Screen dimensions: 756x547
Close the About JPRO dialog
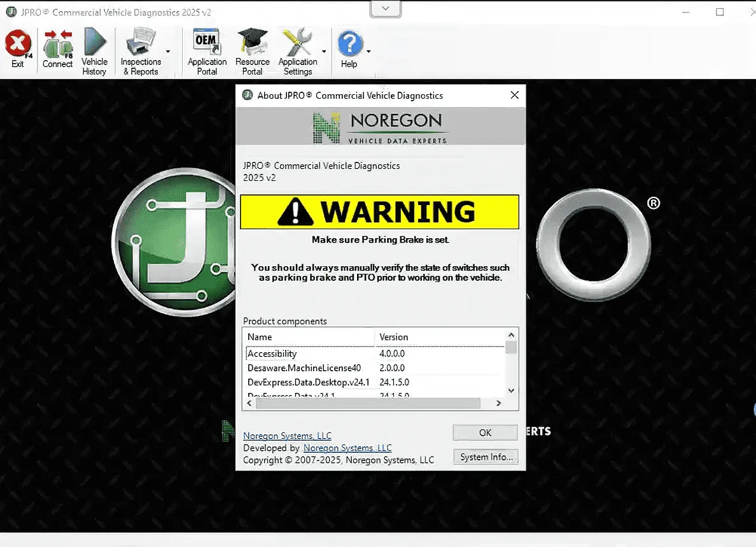coord(514,95)
